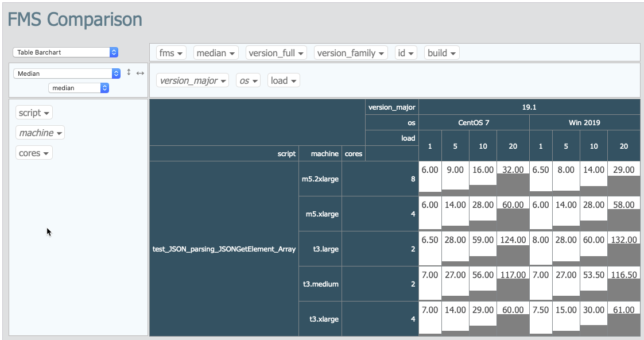Open the script row attribute filter
Image resolution: width=644 pixels, height=340 pixels.
[34, 113]
